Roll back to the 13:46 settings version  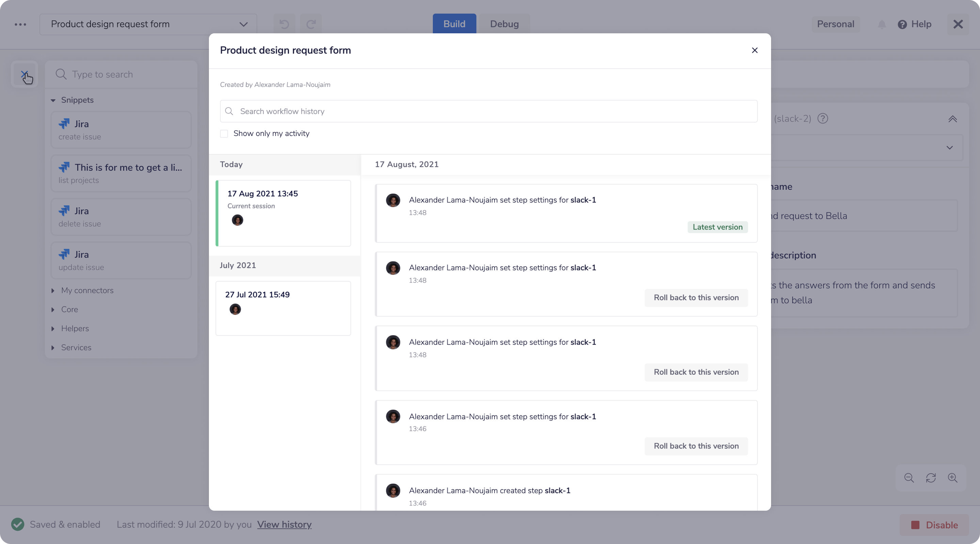click(696, 446)
